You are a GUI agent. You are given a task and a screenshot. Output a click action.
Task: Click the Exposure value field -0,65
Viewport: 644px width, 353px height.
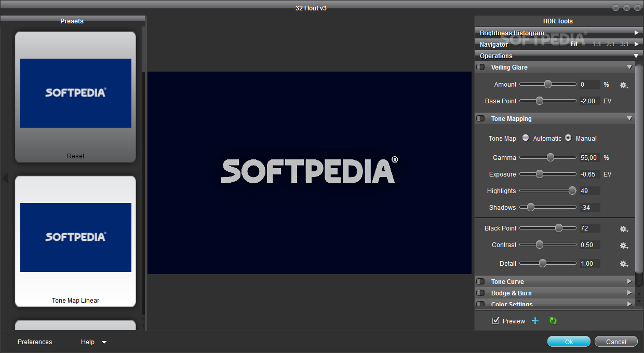[590, 174]
